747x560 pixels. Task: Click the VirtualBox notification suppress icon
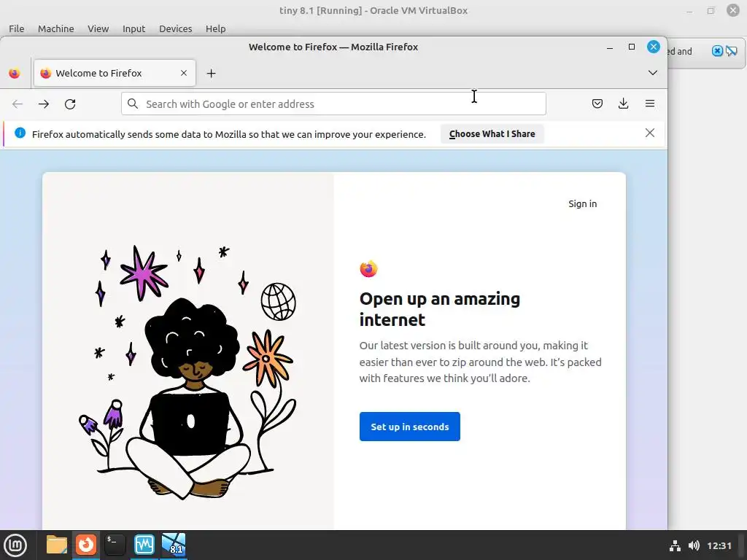click(731, 51)
